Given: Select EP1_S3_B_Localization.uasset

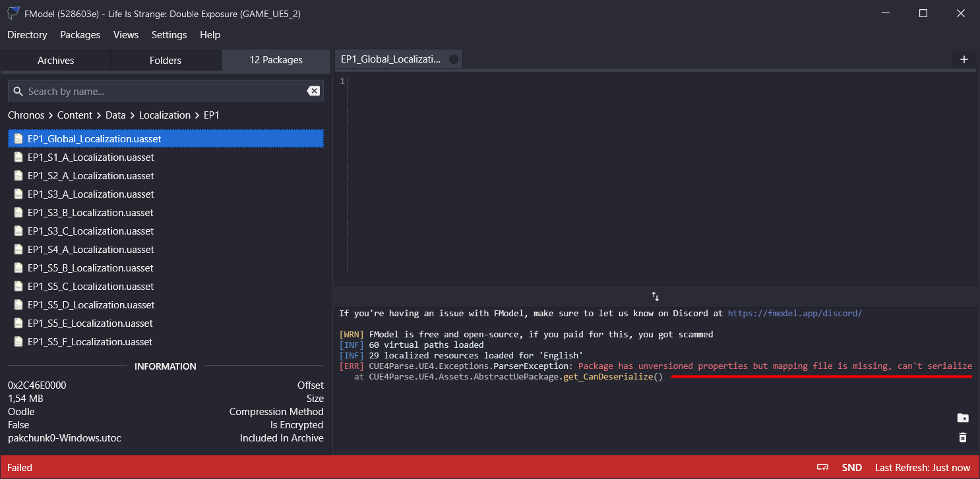Looking at the screenshot, I should tap(166, 213).
